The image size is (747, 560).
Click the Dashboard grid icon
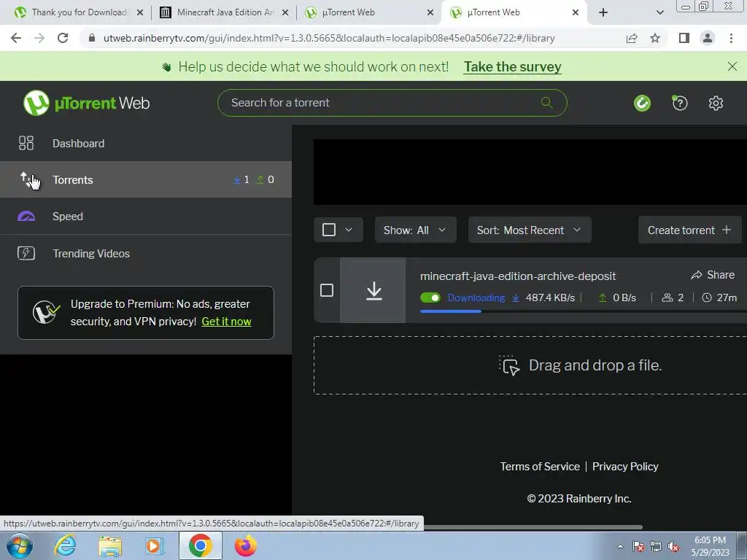pyautogui.click(x=26, y=143)
